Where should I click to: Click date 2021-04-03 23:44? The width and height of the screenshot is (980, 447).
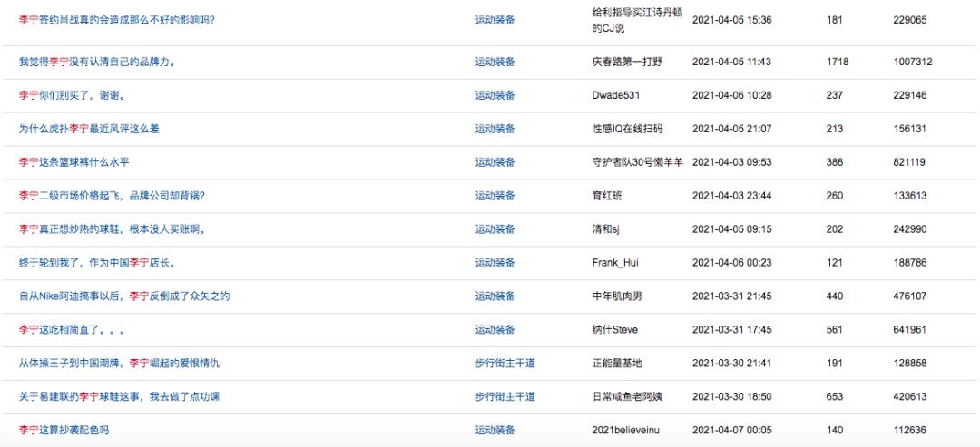coord(732,196)
